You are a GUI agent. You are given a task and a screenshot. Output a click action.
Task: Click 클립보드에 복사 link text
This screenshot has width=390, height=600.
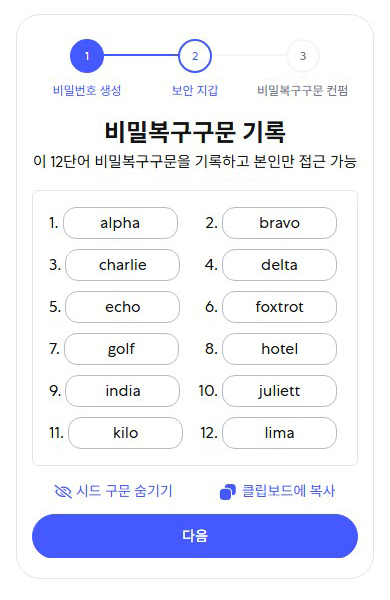pyautogui.click(x=289, y=491)
